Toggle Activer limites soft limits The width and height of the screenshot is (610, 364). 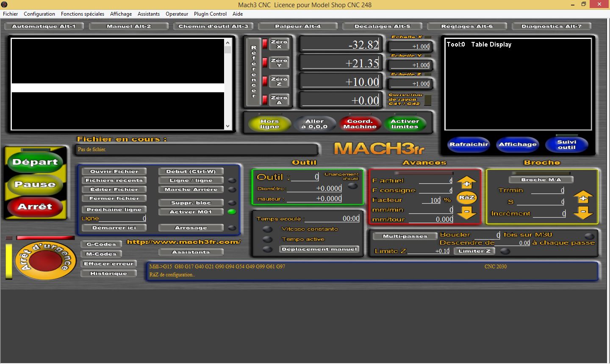pos(405,124)
